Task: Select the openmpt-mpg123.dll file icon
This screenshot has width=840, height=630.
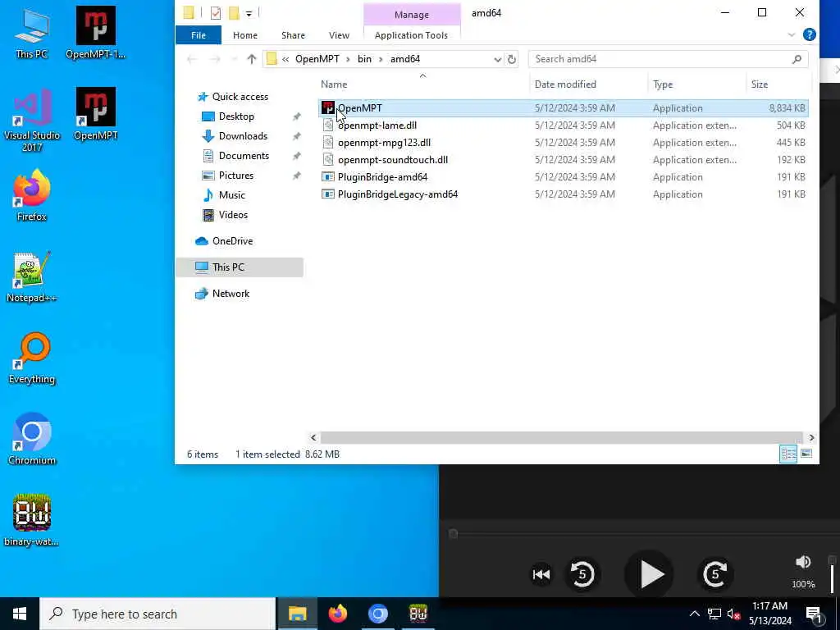Action: tap(328, 143)
